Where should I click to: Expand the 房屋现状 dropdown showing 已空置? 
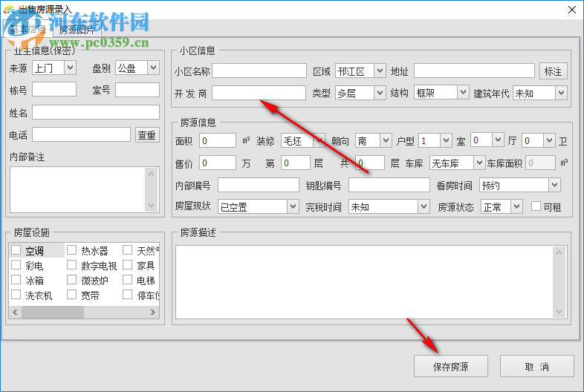(259, 206)
